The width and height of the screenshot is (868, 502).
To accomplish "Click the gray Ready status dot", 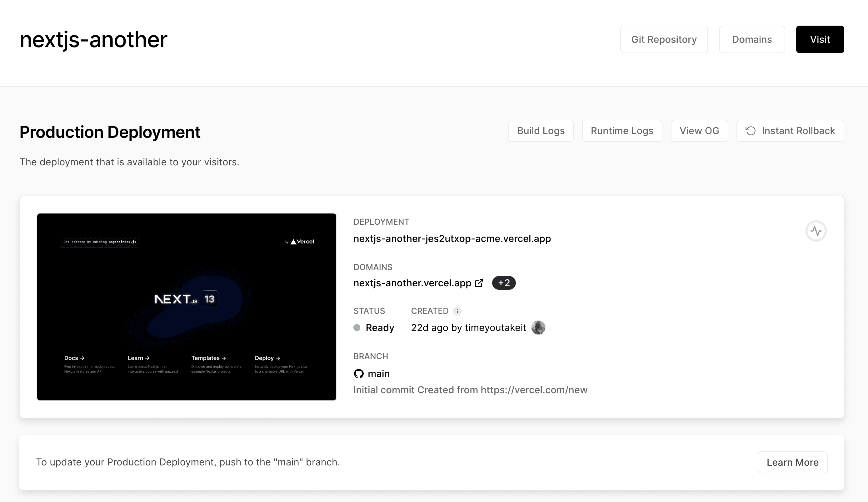I will coord(357,328).
